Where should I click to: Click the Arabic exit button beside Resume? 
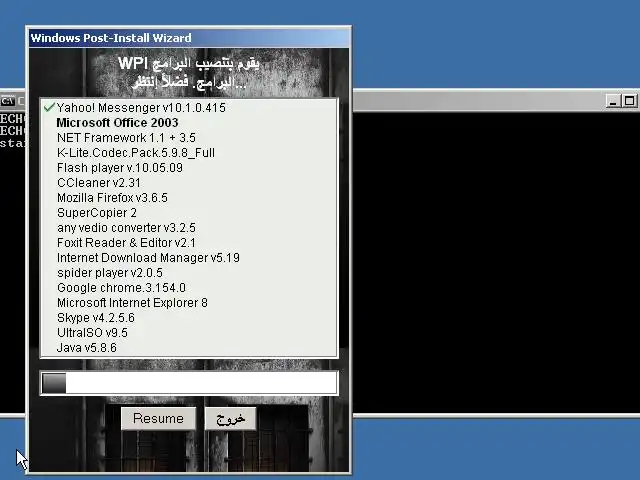tap(231, 418)
